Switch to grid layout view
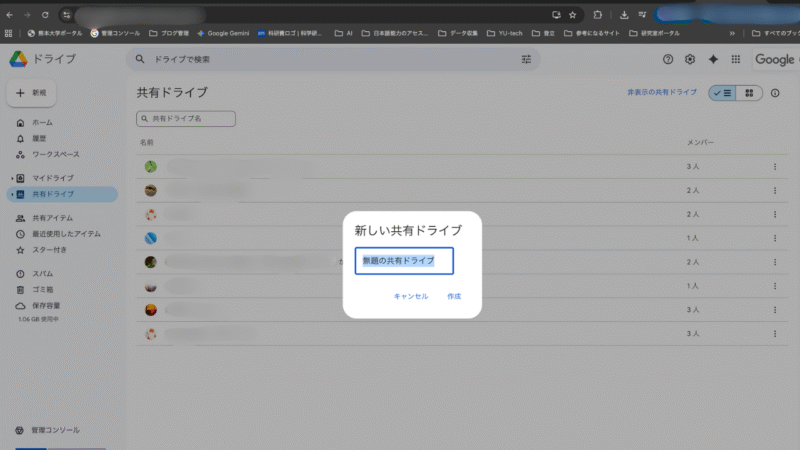This screenshot has width=800, height=450. tap(749, 93)
